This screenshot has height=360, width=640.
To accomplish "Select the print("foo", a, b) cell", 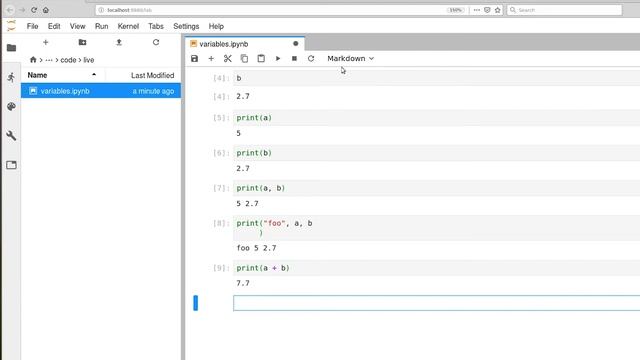I will pos(436,228).
